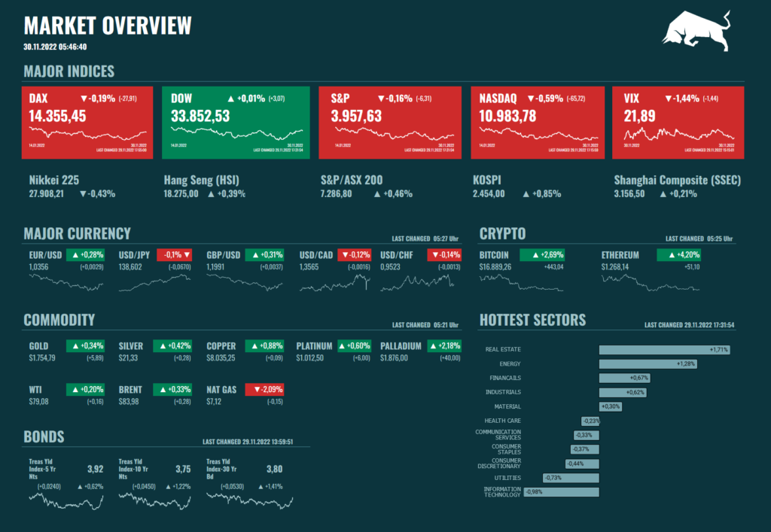Click the BONDS section heading

(44, 437)
